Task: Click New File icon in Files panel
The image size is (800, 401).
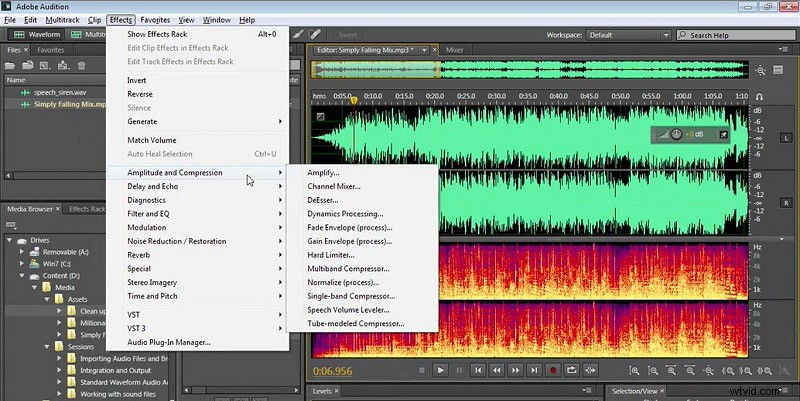Action: coord(45,65)
